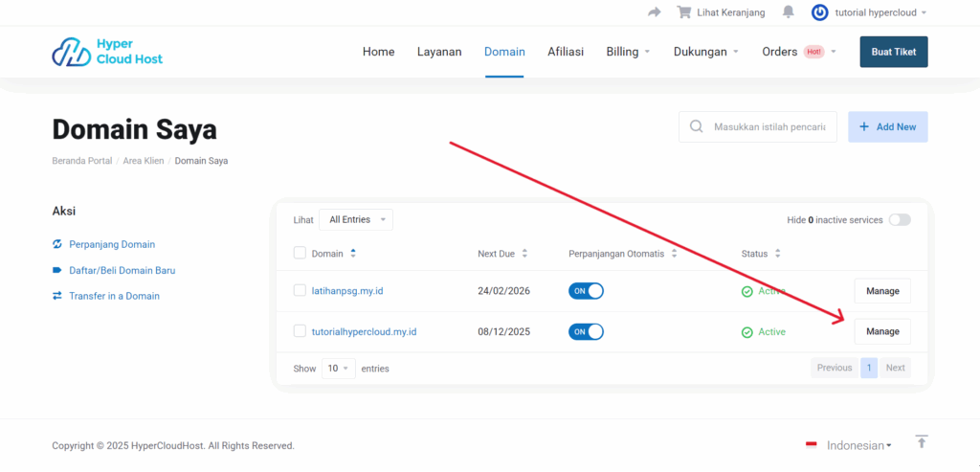Toggle auto-renew for latihanpsg.my.id
Viewport: 980px width, 472px height.
[586, 291]
